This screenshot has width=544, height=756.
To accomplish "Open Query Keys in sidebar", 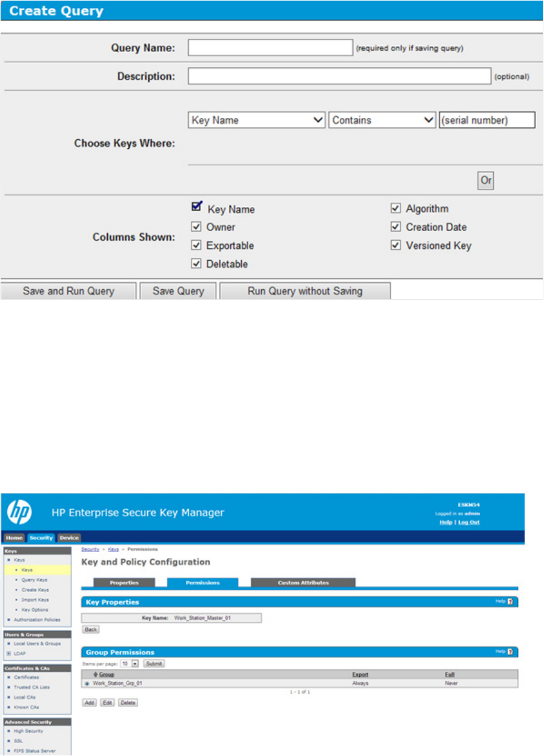I will click(x=34, y=579).
